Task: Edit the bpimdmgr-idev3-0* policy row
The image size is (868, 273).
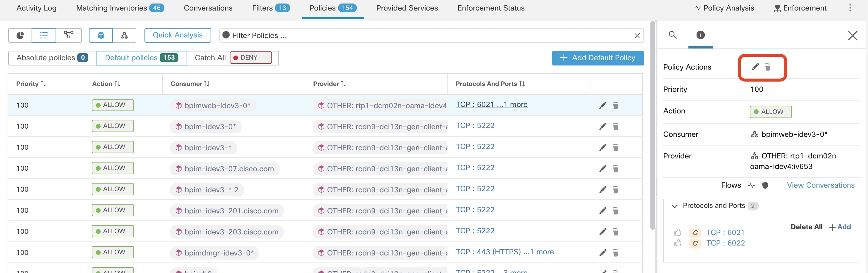Action: (x=603, y=253)
